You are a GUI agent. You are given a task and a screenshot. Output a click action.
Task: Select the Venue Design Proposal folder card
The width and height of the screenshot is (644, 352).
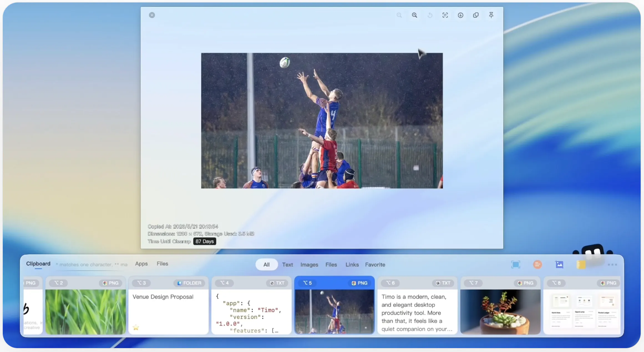click(169, 305)
